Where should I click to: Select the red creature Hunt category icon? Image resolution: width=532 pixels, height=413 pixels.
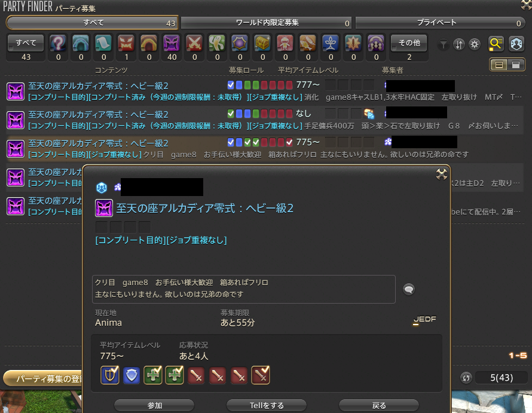[285, 43]
